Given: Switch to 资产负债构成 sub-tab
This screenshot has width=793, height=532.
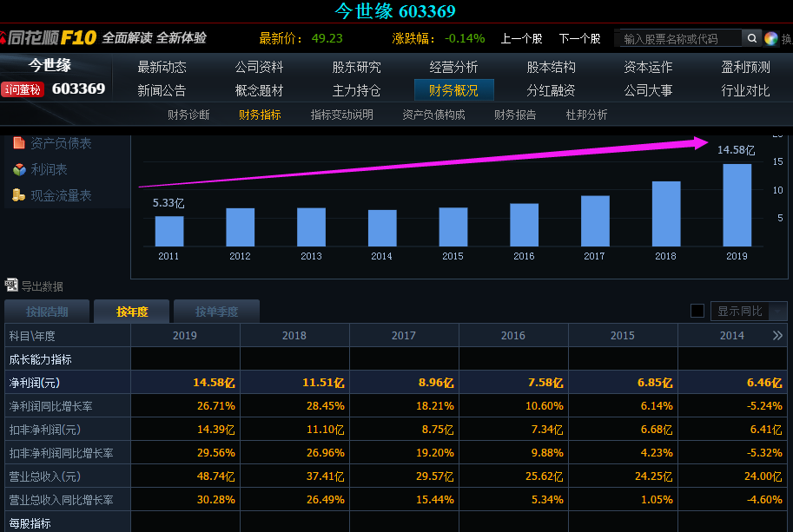Looking at the screenshot, I should coord(433,115).
